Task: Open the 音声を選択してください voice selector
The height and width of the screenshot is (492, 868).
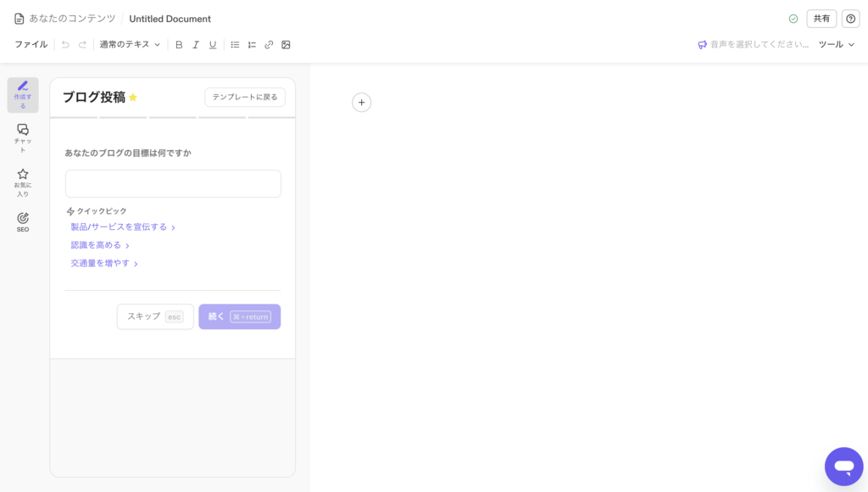Action: click(753, 45)
